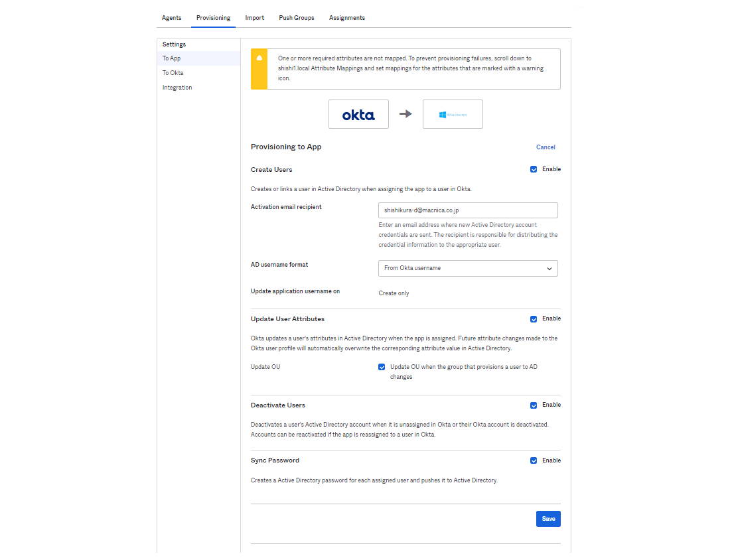Screen dimensions: 730x560
Task: Cancel editing Provisioning to App
Action: (x=546, y=147)
